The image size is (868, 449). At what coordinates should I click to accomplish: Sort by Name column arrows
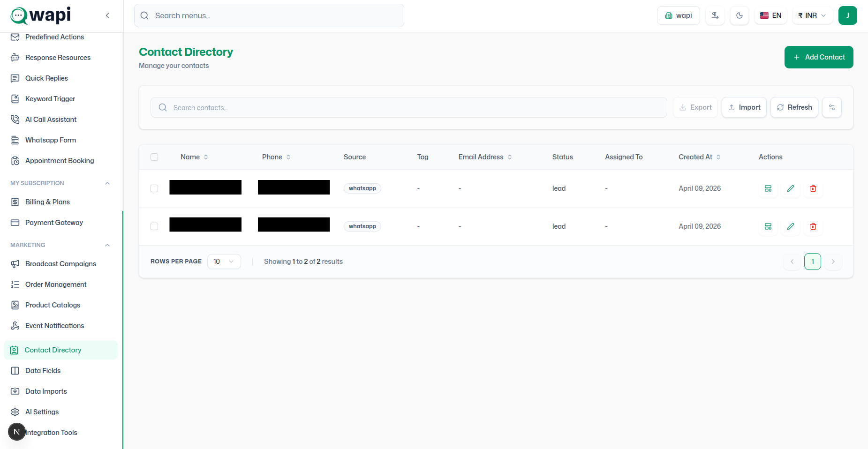206,157
